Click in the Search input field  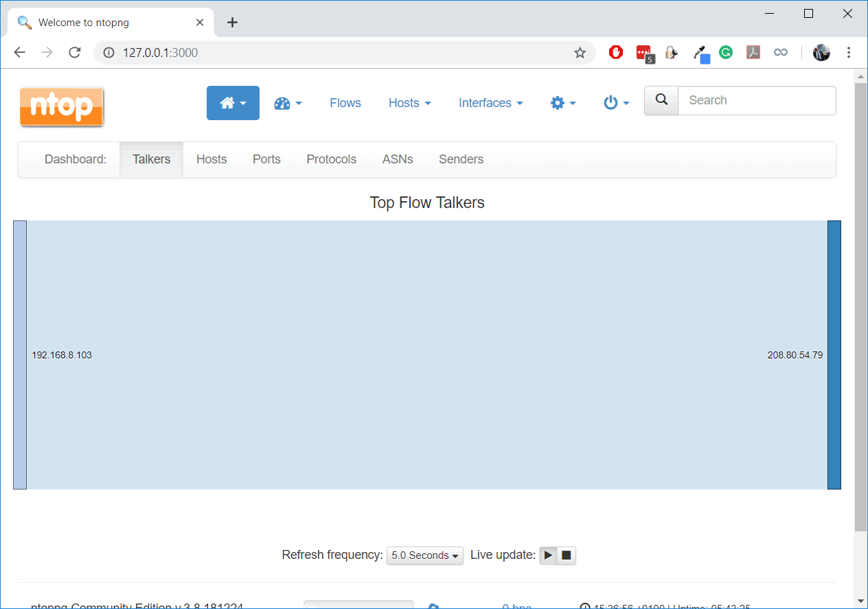click(756, 100)
